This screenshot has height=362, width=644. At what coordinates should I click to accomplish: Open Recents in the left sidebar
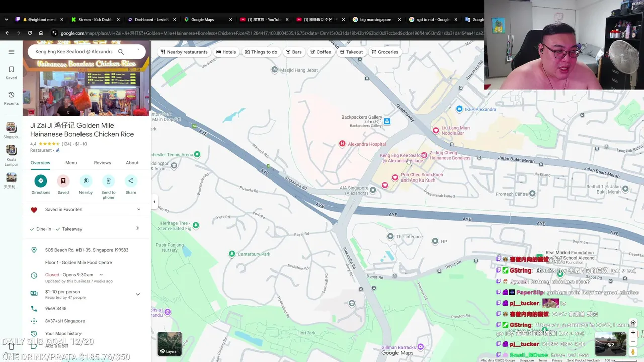coord(11,98)
